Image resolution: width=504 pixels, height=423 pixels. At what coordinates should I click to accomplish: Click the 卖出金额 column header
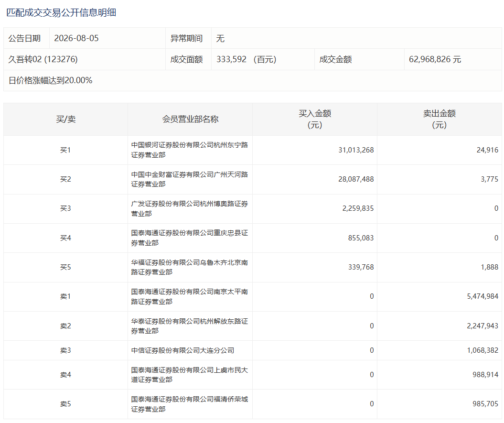(x=440, y=119)
